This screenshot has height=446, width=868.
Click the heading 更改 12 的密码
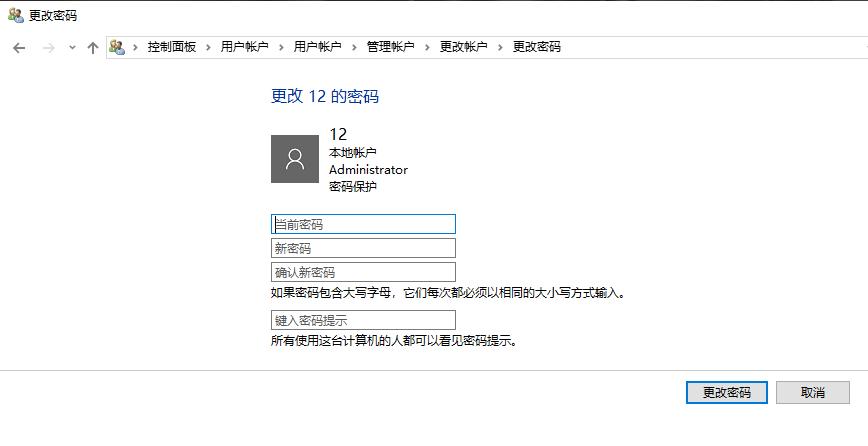coord(325,96)
